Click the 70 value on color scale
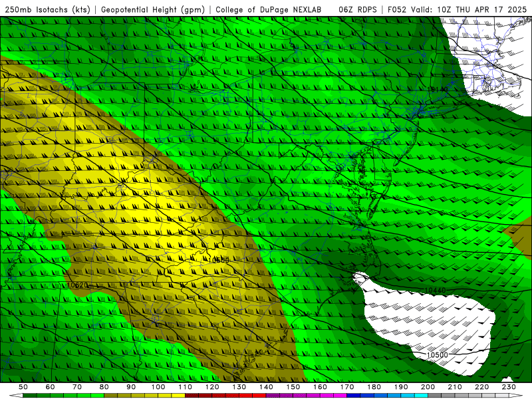Image resolution: width=532 pixels, height=399 pixels. (77, 387)
